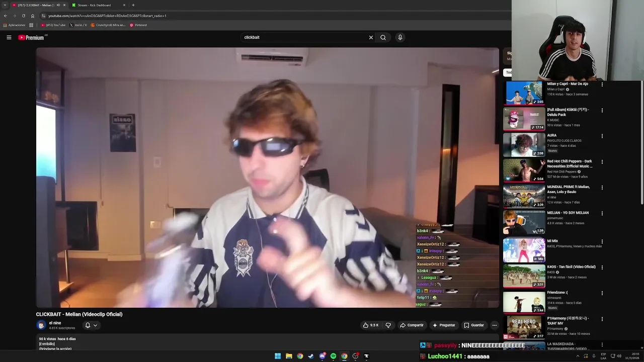Start voice search with the microphone

(x=400, y=37)
